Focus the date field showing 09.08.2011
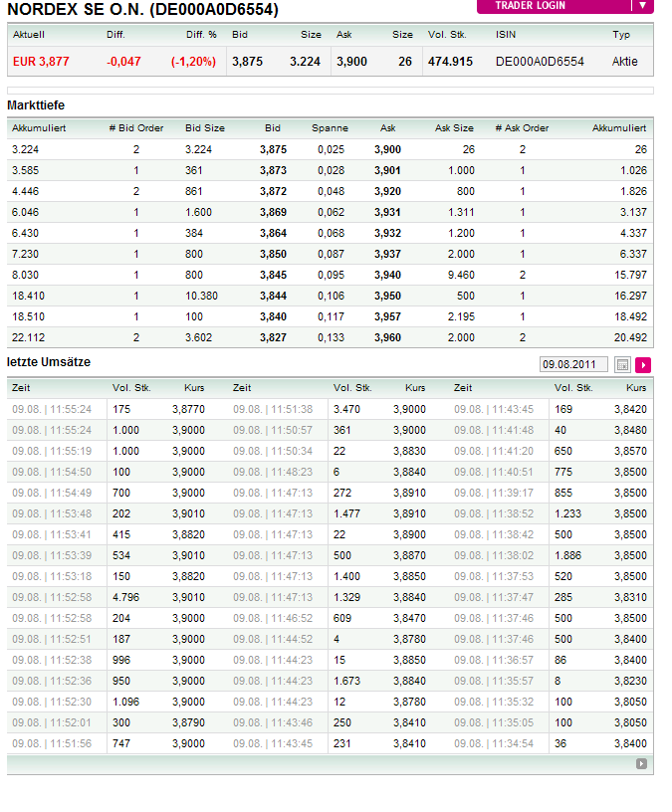This screenshot has height=812, width=672. (573, 364)
